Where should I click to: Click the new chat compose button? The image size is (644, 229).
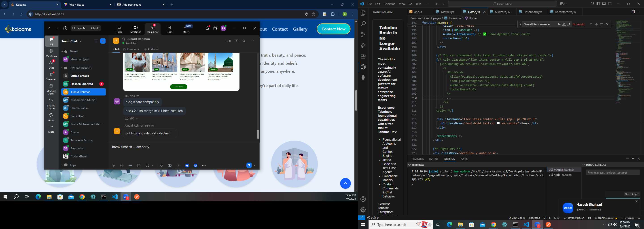(x=103, y=41)
